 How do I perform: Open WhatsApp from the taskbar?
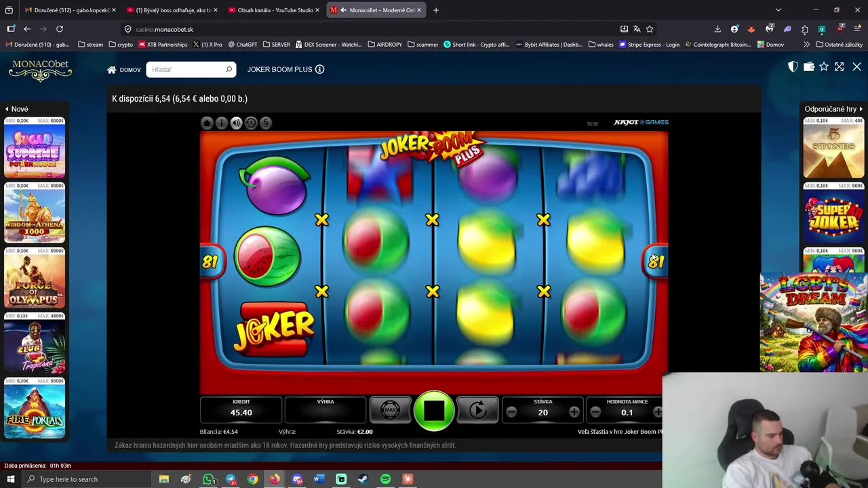208,479
